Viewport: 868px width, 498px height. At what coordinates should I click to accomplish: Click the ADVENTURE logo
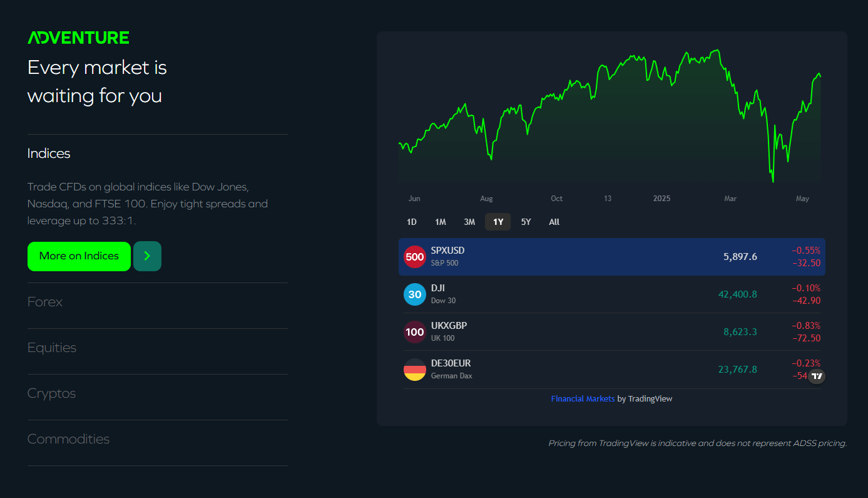point(78,38)
